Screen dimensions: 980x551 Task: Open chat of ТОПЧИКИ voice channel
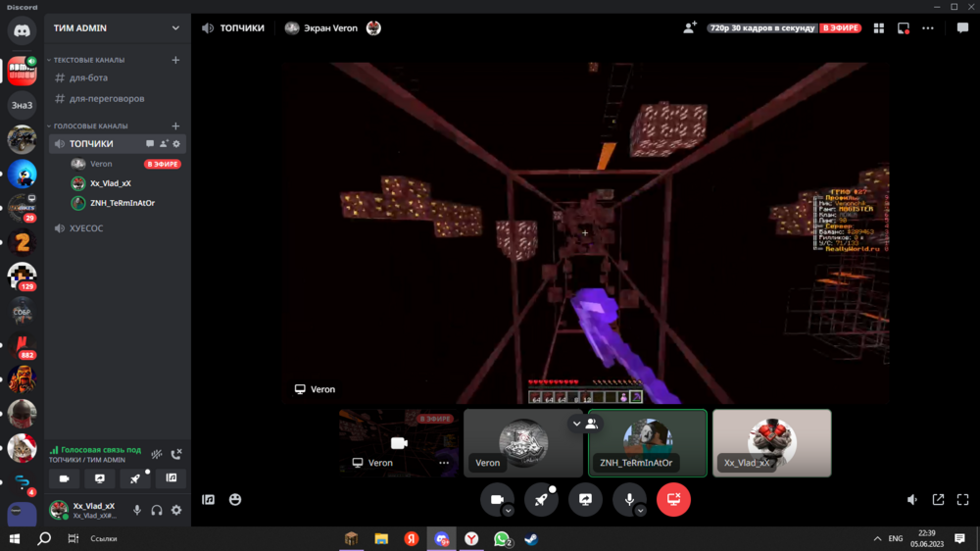click(150, 144)
